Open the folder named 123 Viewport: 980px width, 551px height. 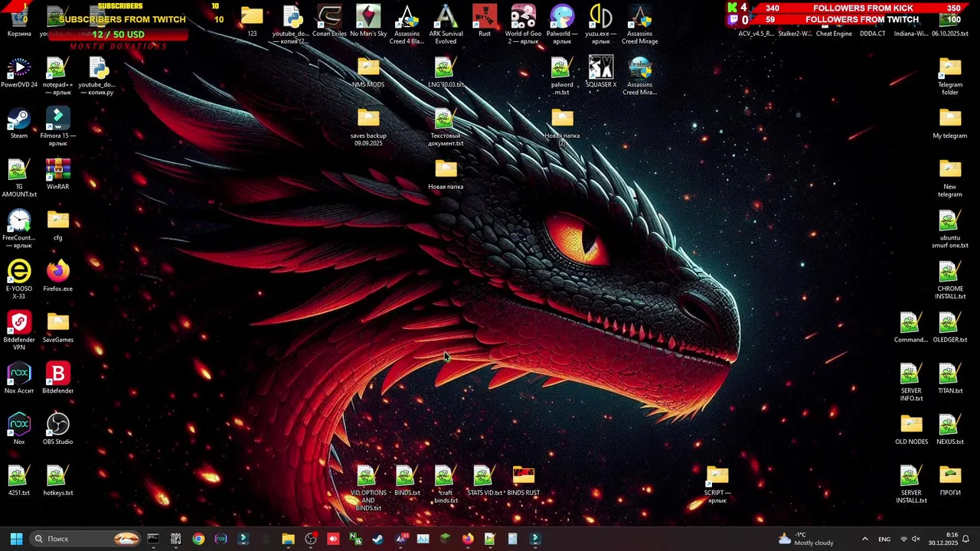pos(252,21)
